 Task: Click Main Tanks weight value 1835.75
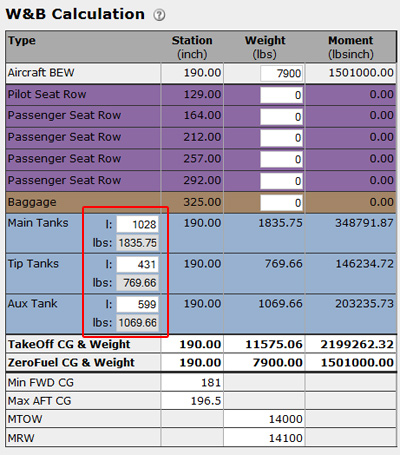(280, 223)
